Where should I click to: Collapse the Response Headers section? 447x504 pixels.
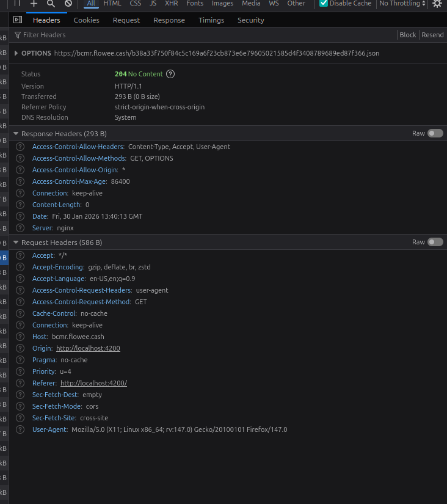[x=16, y=134]
